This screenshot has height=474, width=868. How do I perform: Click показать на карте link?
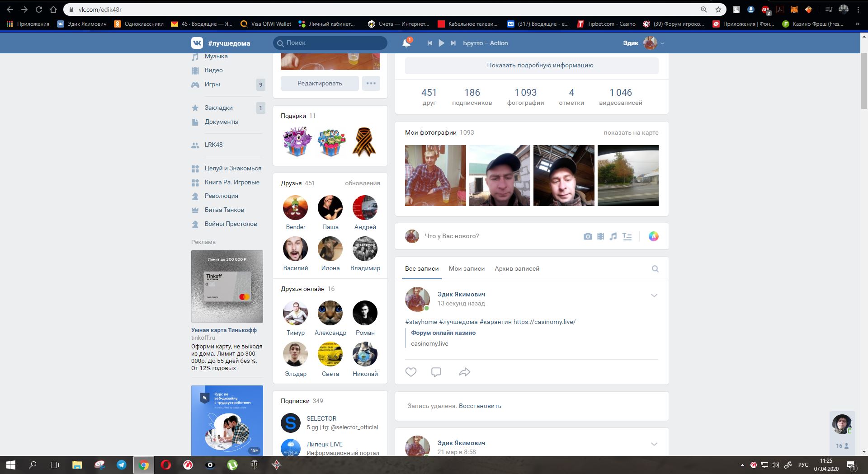(631, 133)
